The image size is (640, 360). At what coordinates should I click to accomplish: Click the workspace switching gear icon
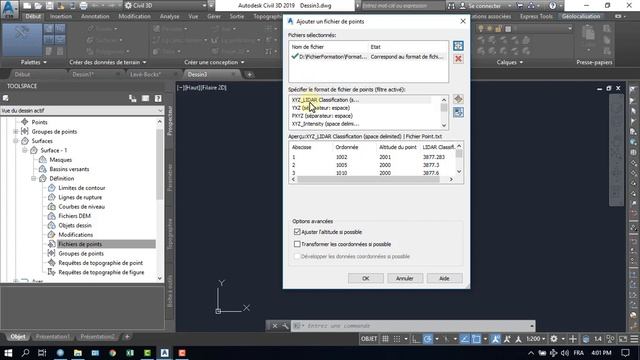point(554,339)
